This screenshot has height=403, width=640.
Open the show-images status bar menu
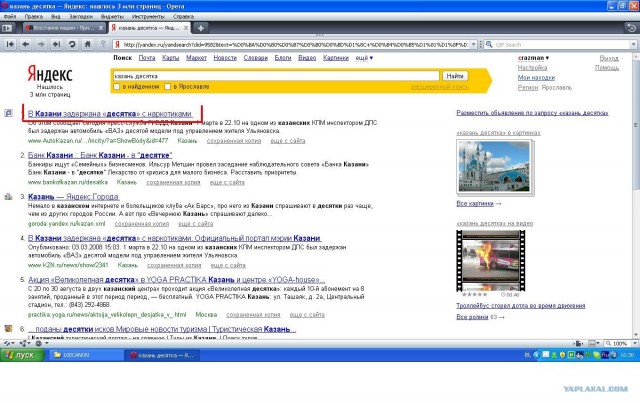point(593,343)
